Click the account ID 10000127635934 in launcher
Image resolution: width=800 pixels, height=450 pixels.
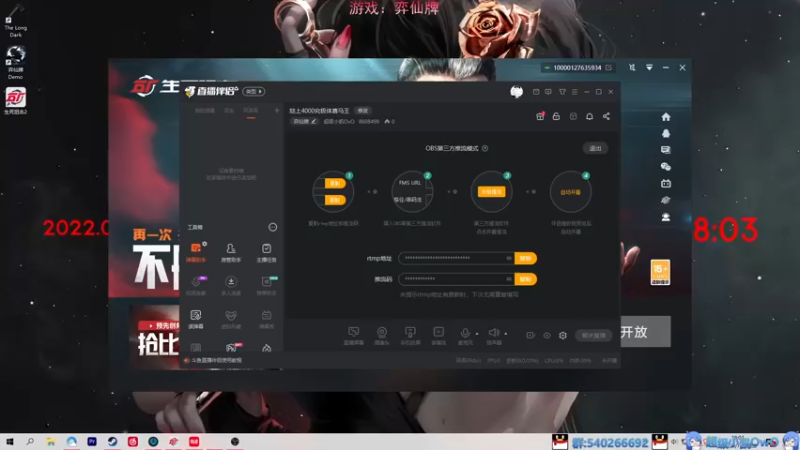[x=577, y=67]
